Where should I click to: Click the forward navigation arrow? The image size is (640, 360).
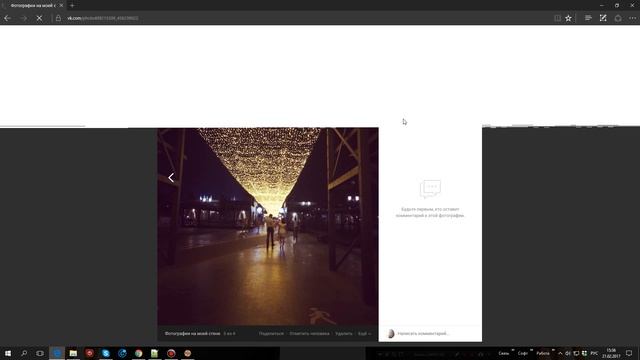tap(23, 18)
